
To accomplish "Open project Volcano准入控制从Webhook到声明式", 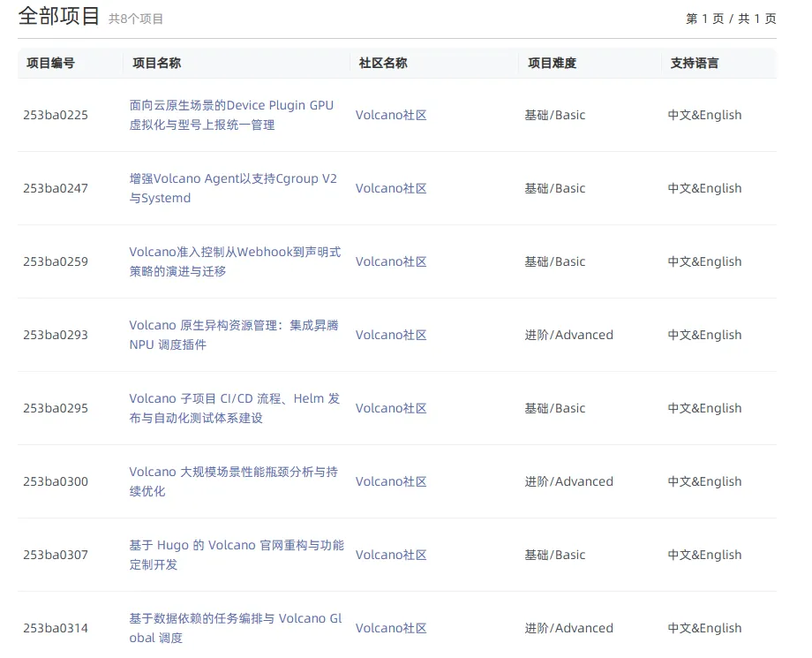I will coord(235,261).
